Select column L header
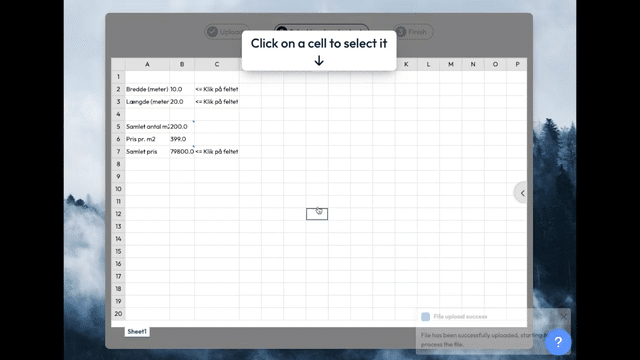Viewport: 640px width, 360px height. [428, 64]
